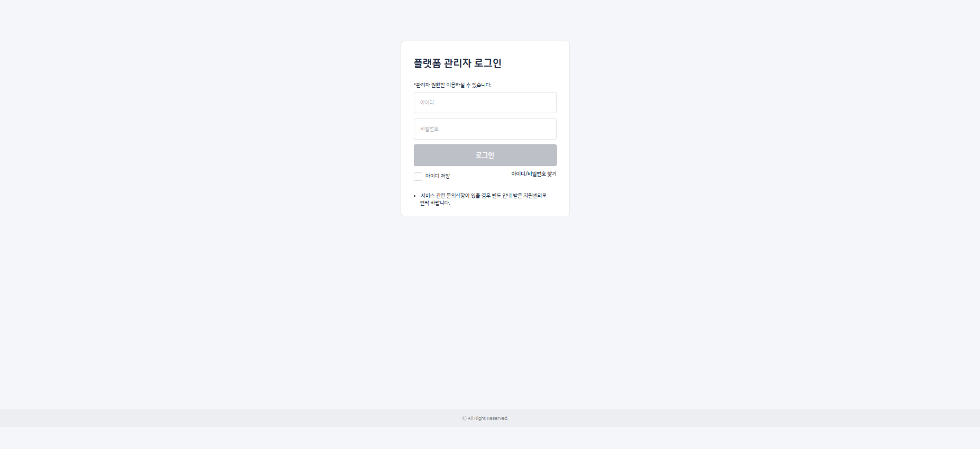
Task: Click the 서비스 관련 문의사항 help note line
Action: tap(484, 196)
